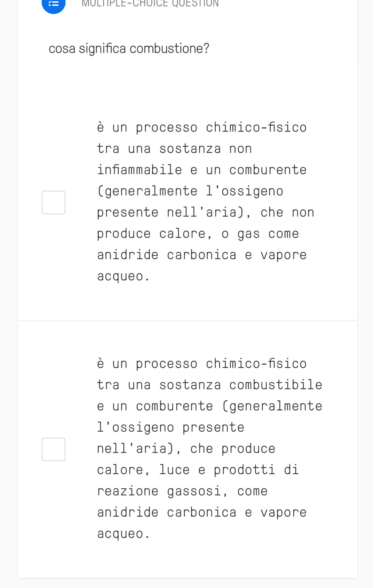
Task: Click the line "produce calore, o gas come"
Action: click(x=198, y=234)
